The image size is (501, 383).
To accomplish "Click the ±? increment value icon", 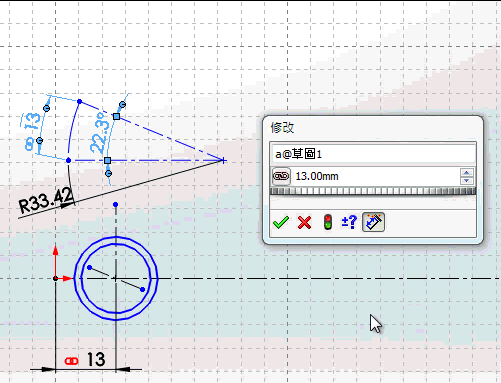I will pos(349,222).
